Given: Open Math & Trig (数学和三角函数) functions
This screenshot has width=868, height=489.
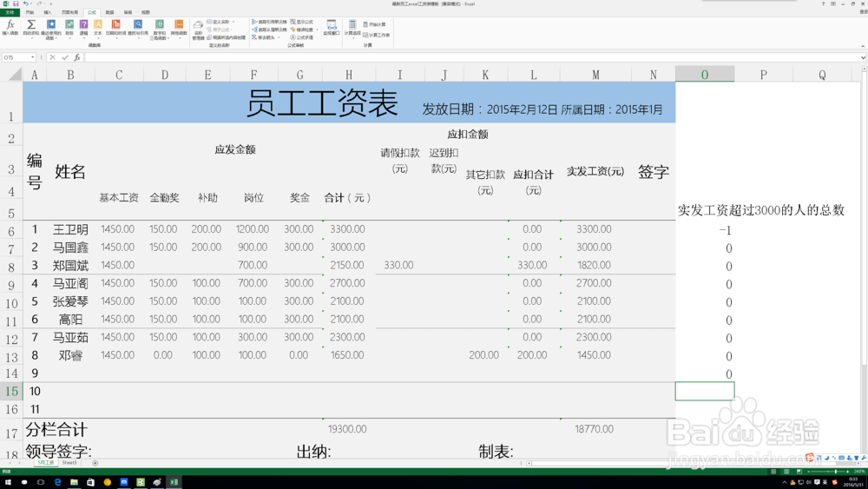Looking at the screenshot, I should [160, 30].
